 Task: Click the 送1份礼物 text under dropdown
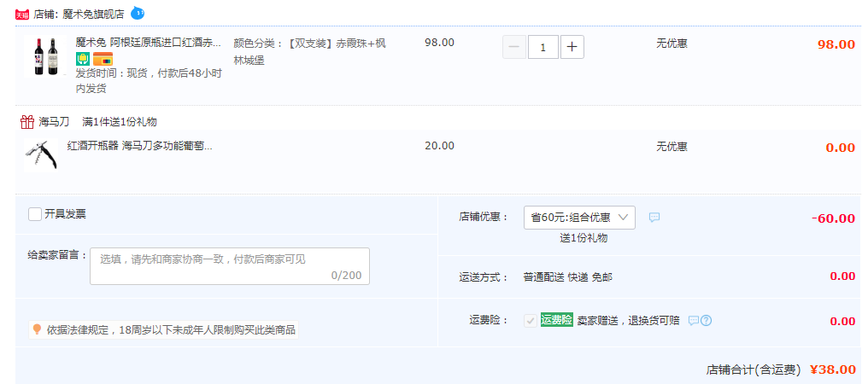[x=584, y=238]
